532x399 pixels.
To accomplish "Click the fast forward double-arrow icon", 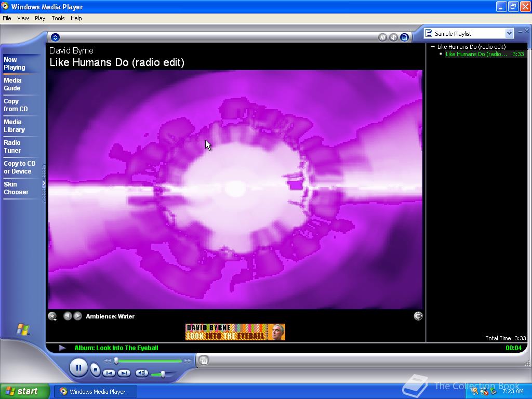I will pyautogui.click(x=187, y=361).
